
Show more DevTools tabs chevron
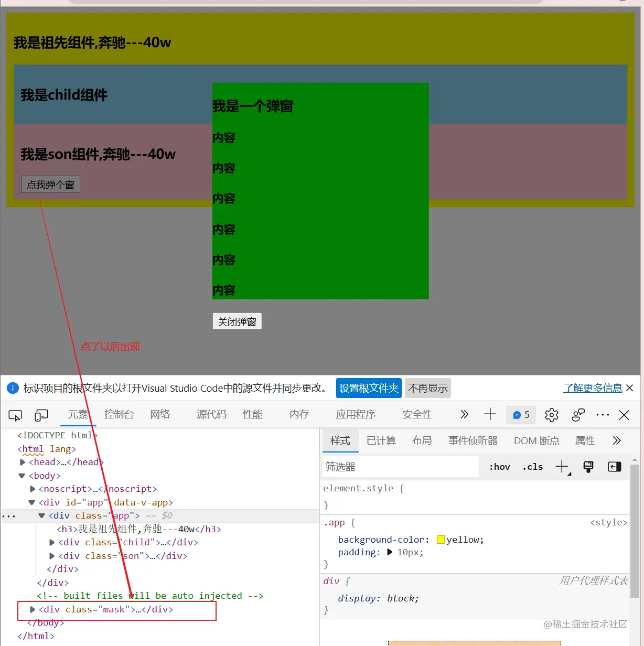coord(464,414)
